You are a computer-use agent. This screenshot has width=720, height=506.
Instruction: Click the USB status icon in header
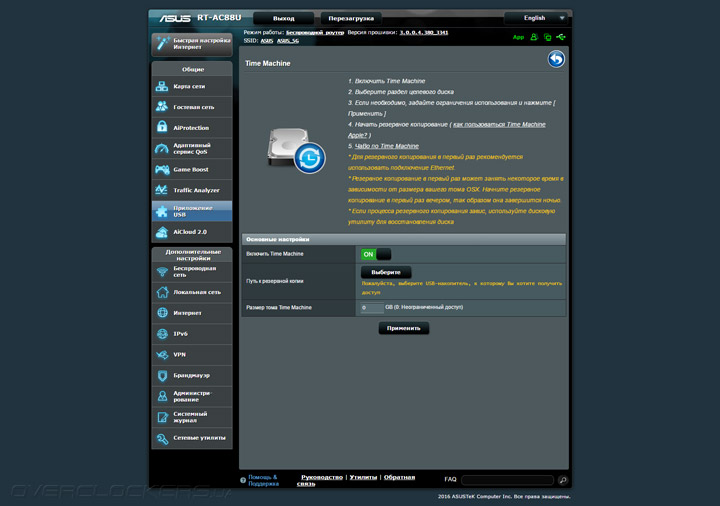(561, 37)
